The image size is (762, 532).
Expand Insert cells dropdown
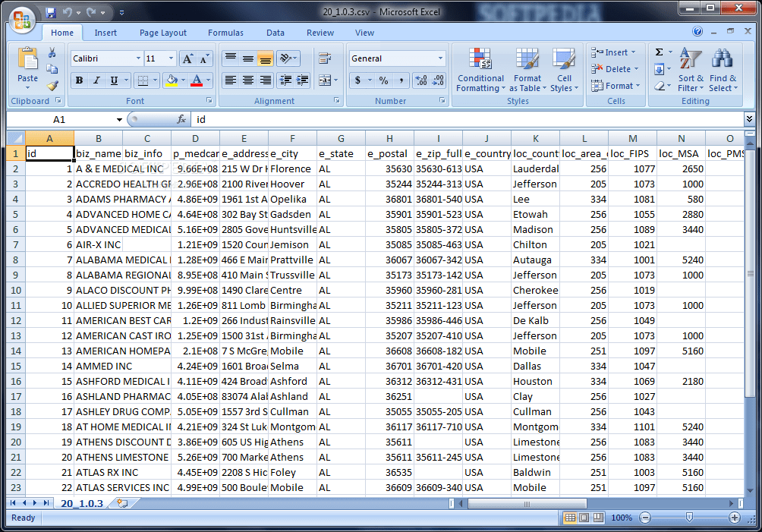coord(633,52)
